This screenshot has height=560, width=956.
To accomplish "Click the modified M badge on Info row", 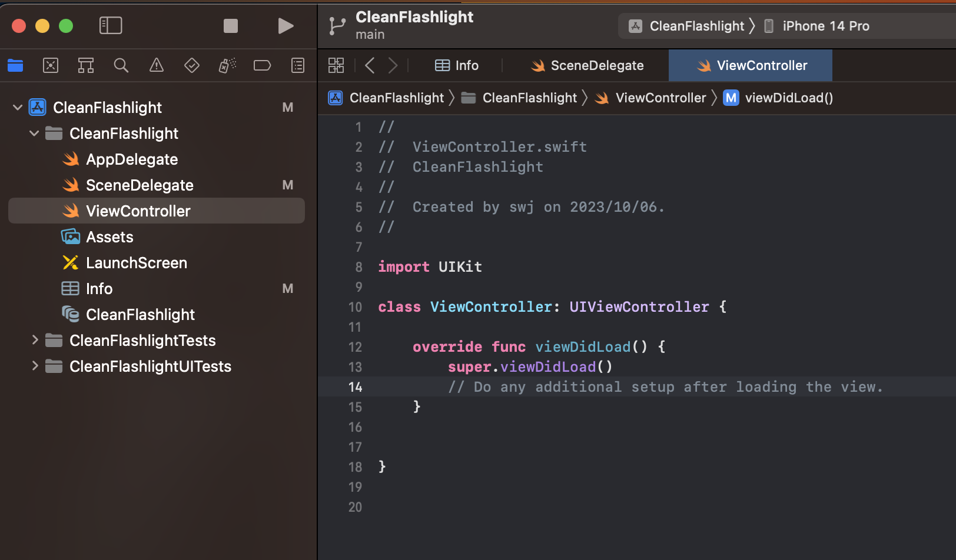I will 288,289.
